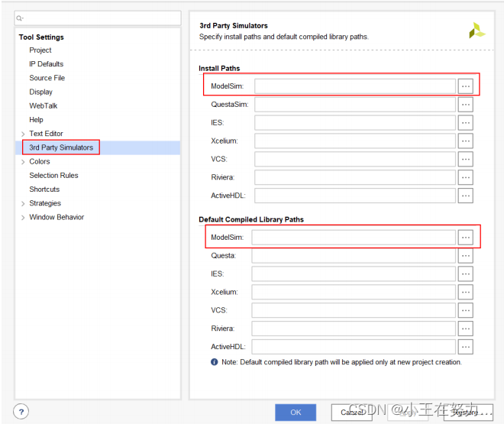504x424 pixels.
Task: Browse for Xcelium install path
Action: click(x=465, y=141)
